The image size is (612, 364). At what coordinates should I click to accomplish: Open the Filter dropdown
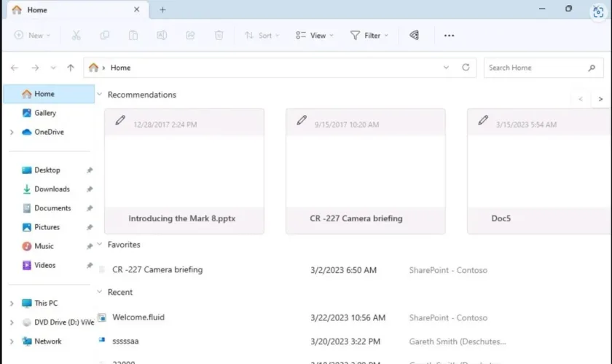[x=369, y=36]
